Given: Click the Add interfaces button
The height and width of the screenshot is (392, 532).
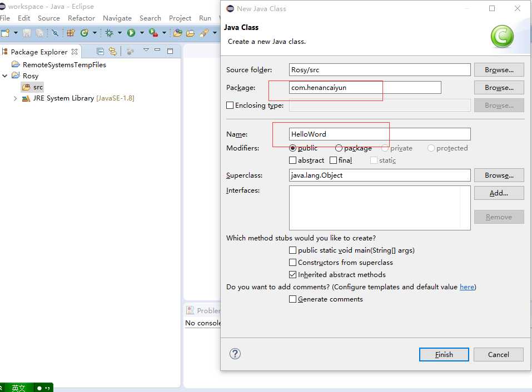Looking at the screenshot, I should pyautogui.click(x=499, y=193).
